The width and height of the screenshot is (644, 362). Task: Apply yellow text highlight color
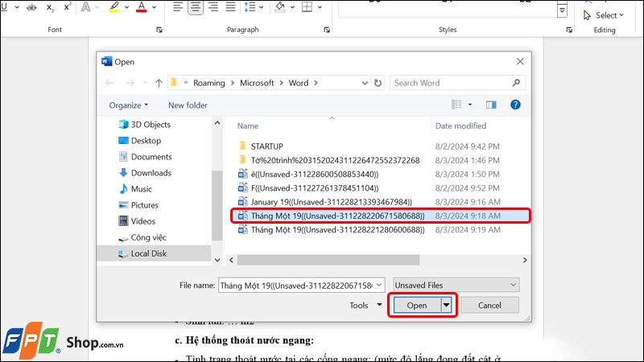[114, 7]
